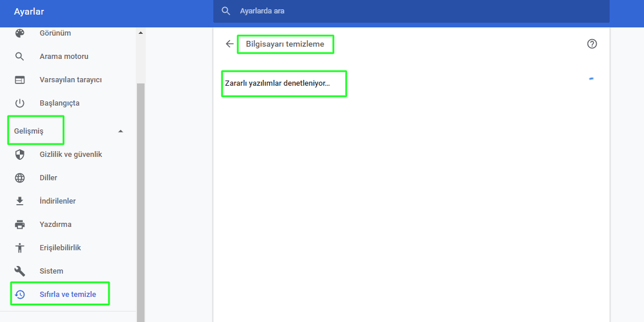Click the Varsayılan tarayıcı browser icon

pyautogui.click(x=20, y=80)
